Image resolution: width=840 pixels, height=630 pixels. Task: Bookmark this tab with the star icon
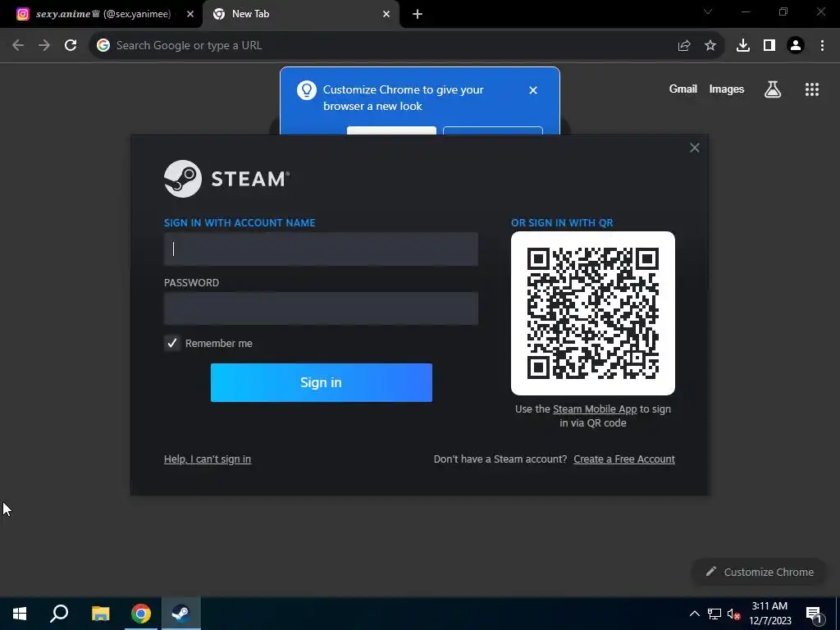(710, 46)
